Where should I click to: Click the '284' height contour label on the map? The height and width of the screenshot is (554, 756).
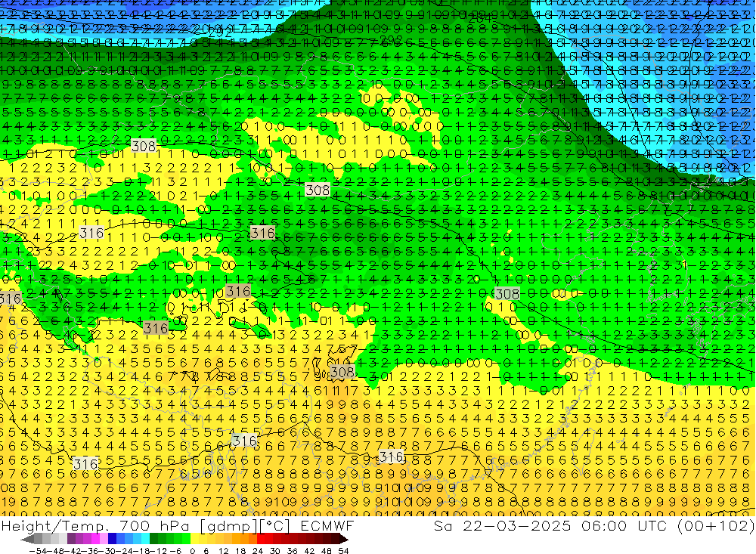(x=481, y=19)
